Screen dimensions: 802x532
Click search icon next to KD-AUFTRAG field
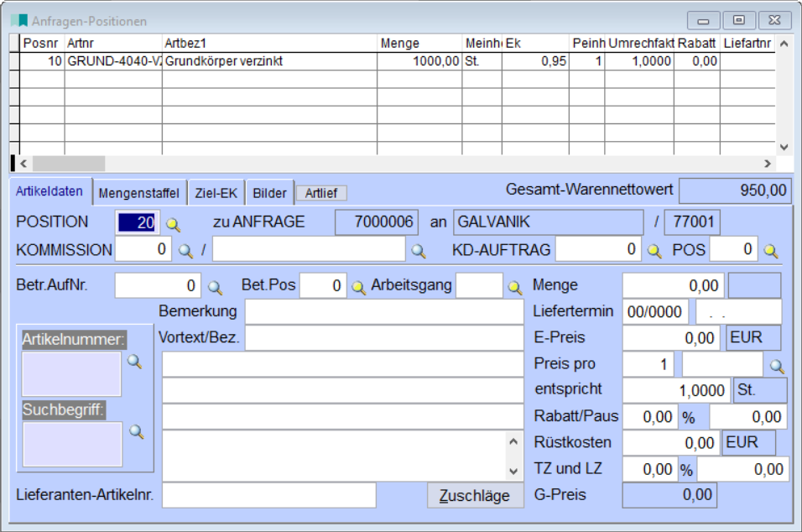(x=654, y=251)
